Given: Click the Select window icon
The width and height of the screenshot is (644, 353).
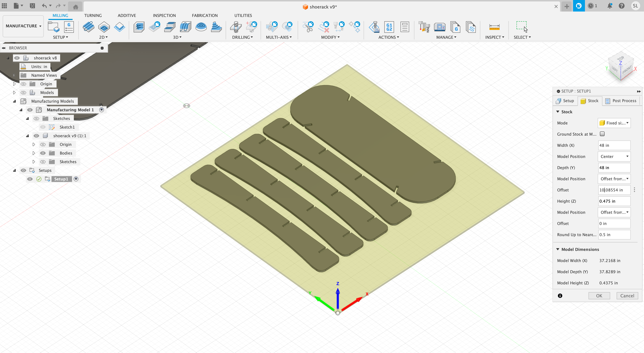Looking at the screenshot, I should [522, 27].
